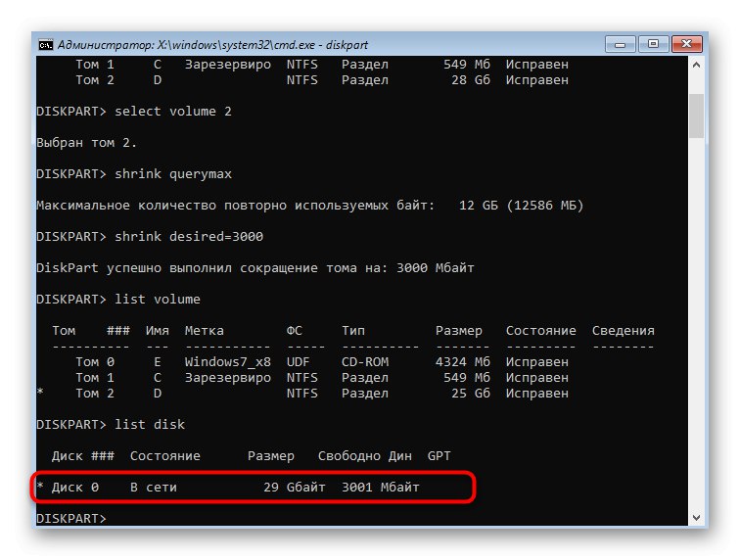740x560 pixels.
Task: Click the 'GPT' column header
Action: pyautogui.click(x=439, y=456)
